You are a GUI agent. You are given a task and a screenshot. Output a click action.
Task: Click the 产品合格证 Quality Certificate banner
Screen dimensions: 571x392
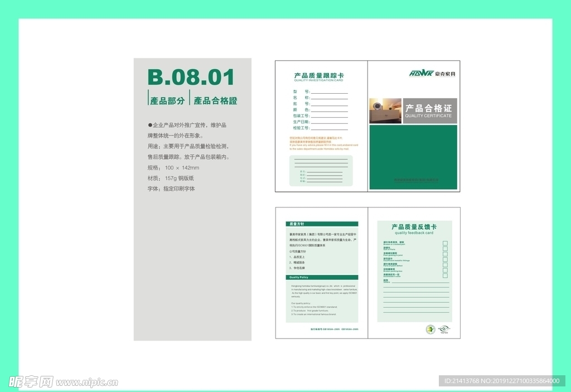pos(430,111)
